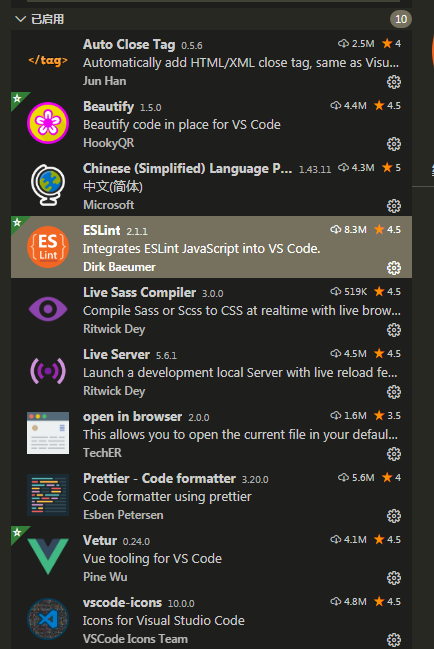
Task: Open manage gear for Beautify extension
Action: tap(393, 144)
